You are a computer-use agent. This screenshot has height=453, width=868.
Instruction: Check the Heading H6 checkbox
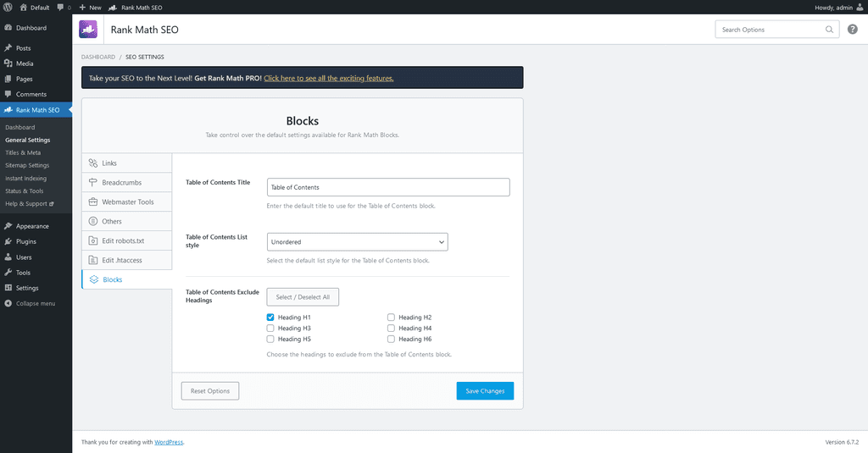click(x=391, y=339)
